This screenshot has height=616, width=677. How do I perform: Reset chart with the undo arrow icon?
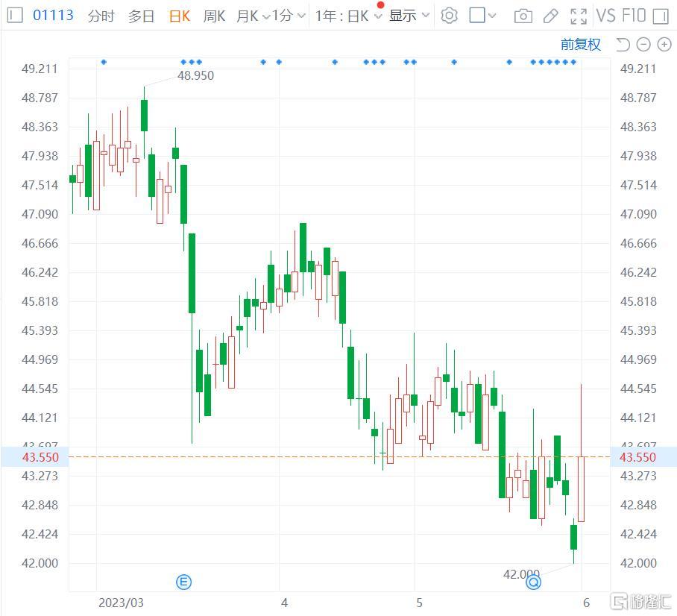coord(622,44)
